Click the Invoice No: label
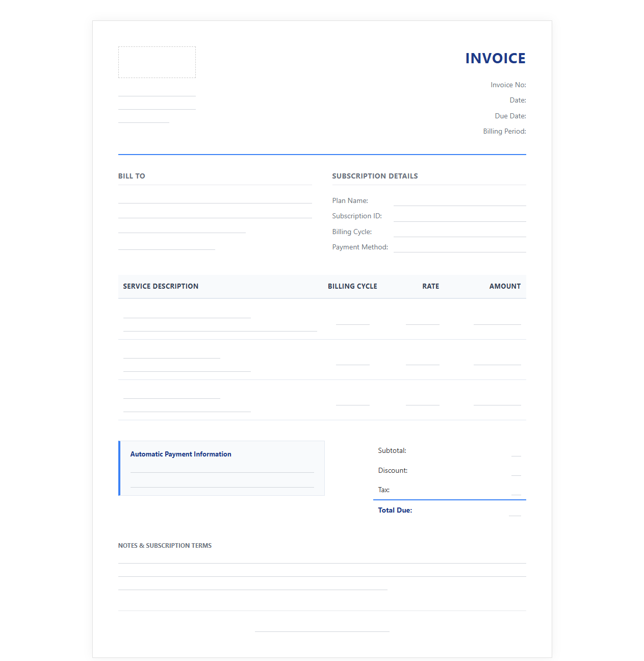Screen dimensions: 644x661 (x=508, y=85)
